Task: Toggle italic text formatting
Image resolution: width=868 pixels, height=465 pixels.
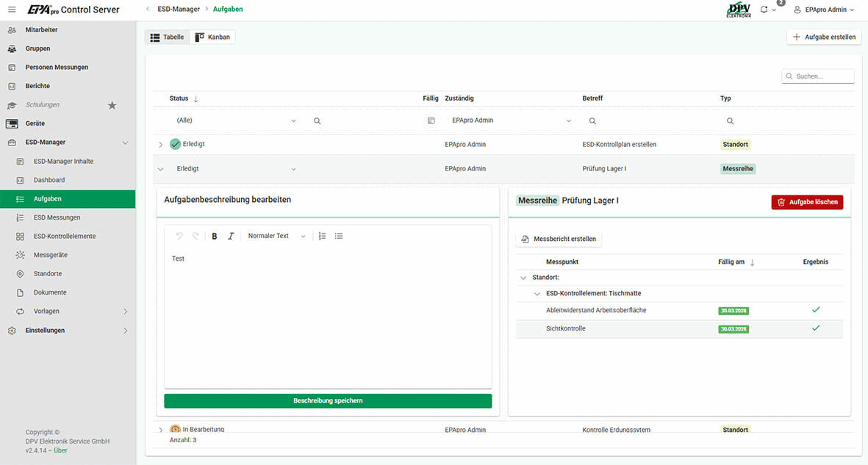Action: (x=231, y=236)
